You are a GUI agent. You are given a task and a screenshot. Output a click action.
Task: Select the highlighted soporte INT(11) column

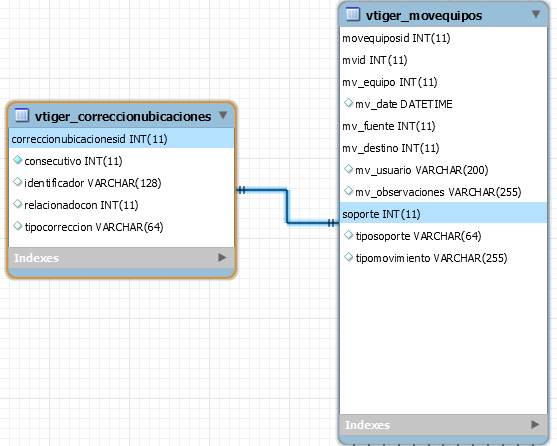pos(443,214)
